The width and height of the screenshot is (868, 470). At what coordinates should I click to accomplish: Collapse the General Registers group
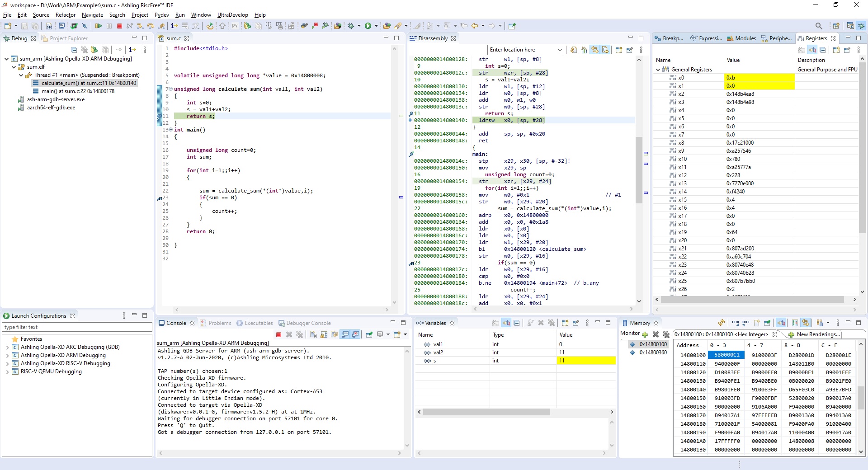pyautogui.click(x=658, y=70)
